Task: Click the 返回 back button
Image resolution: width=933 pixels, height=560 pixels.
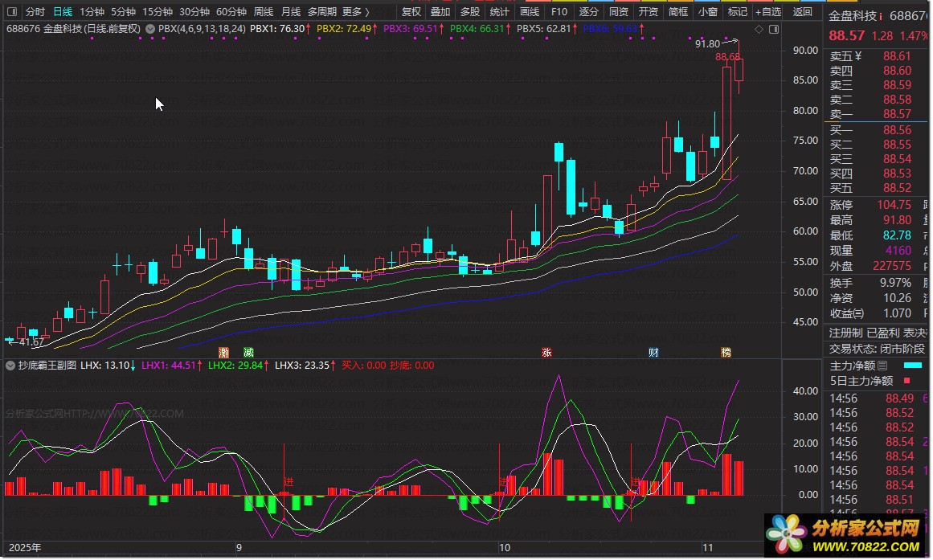Action: click(803, 12)
